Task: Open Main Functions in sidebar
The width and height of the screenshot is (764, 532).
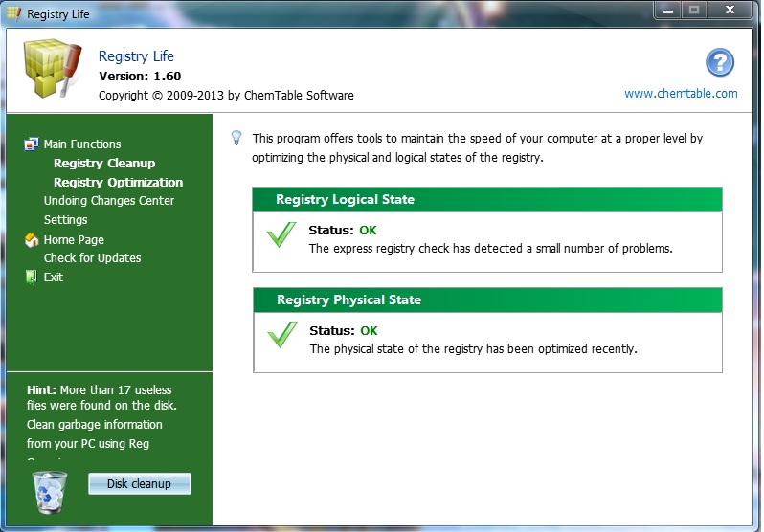Action: click(x=82, y=144)
